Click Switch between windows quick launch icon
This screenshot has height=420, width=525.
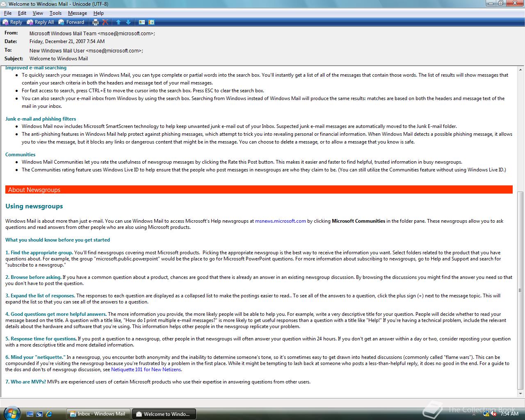39,414
